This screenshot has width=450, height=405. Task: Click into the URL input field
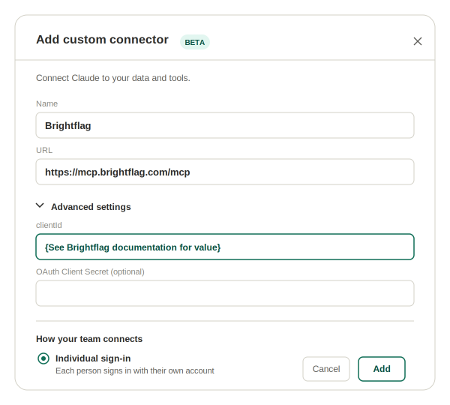tap(225, 172)
